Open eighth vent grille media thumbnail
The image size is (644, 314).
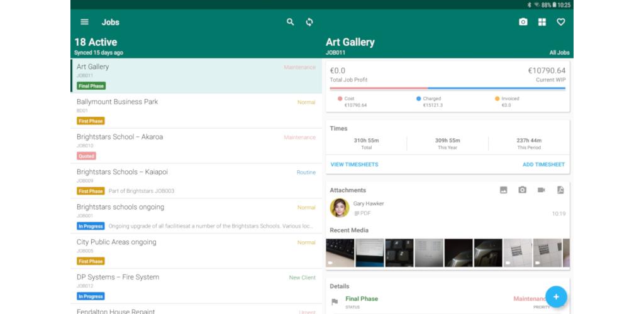[547, 253]
